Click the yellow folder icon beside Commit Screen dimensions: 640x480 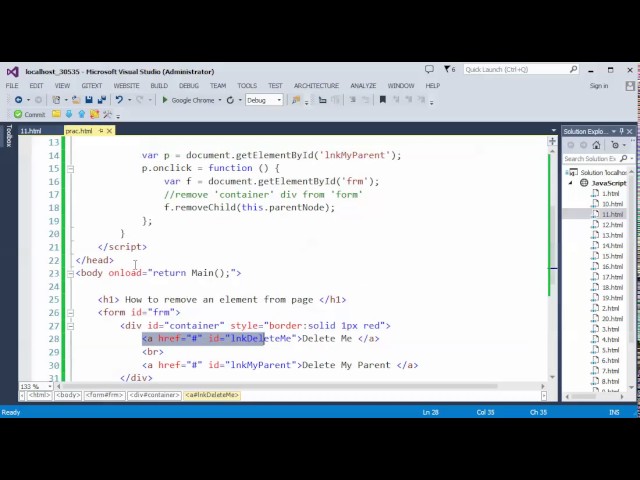tap(56, 114)
